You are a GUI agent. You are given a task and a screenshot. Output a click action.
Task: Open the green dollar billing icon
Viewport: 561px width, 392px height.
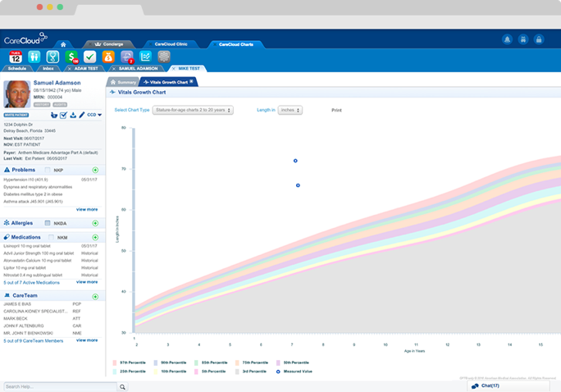coord(71,57)
